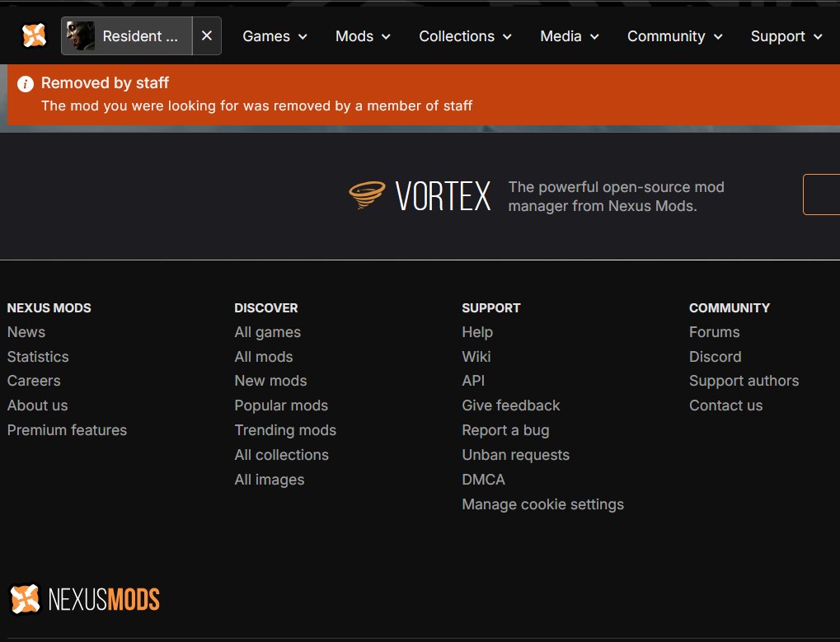Screen dimensions: 840x642
Task: Remove the Resident game filter with X
Action: [x=207, y=36]
